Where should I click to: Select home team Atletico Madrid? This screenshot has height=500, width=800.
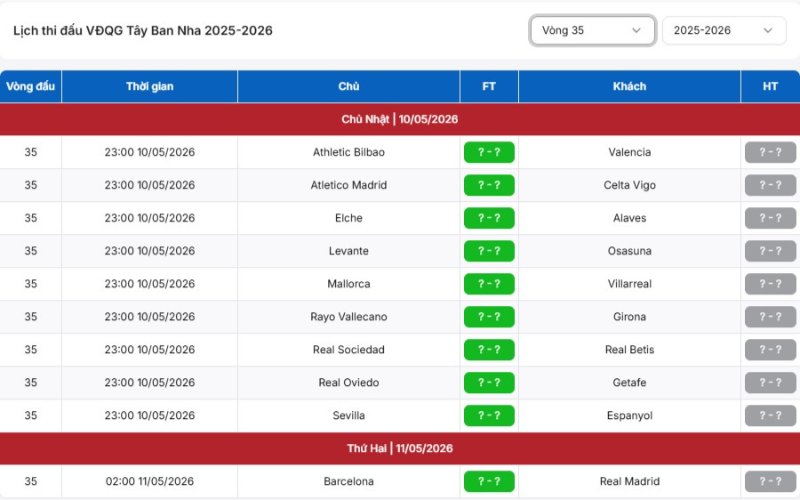[x=348, y=185]
